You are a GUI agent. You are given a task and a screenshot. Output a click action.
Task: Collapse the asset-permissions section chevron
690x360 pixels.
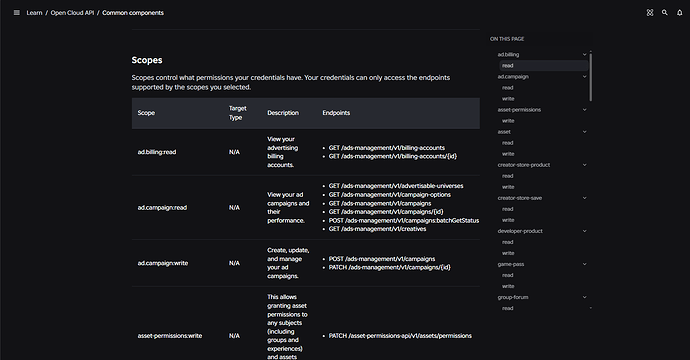click(584, 110)
